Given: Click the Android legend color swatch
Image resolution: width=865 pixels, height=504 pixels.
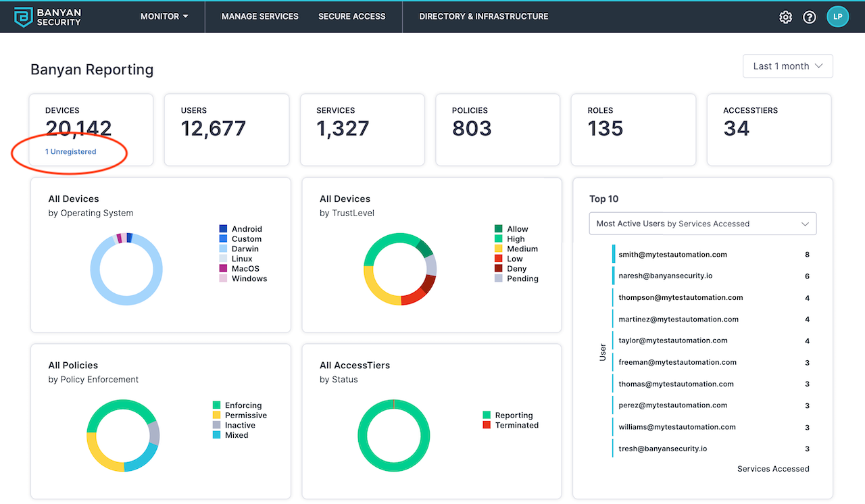Looking at the screenshot, I should point(223,229).
